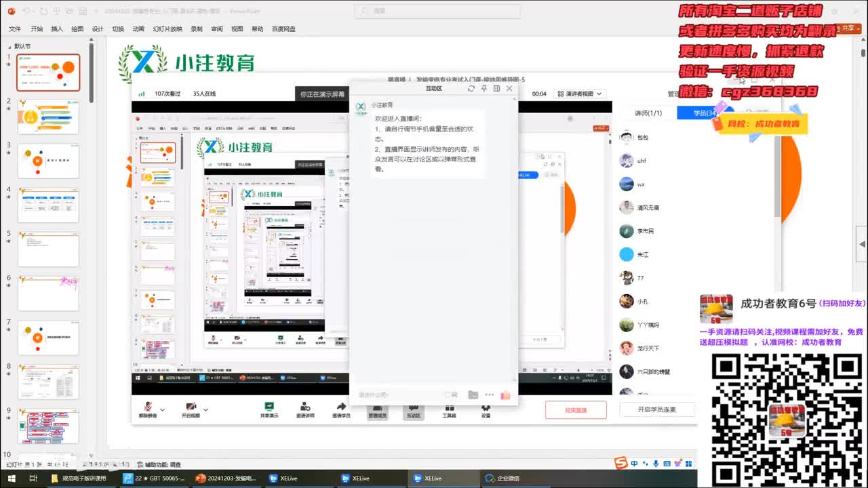Select slide 8 thumbnail
Image resolution: width=868 pixels, height=488 pixels.
pyautogui.click(x=48, y=382)
